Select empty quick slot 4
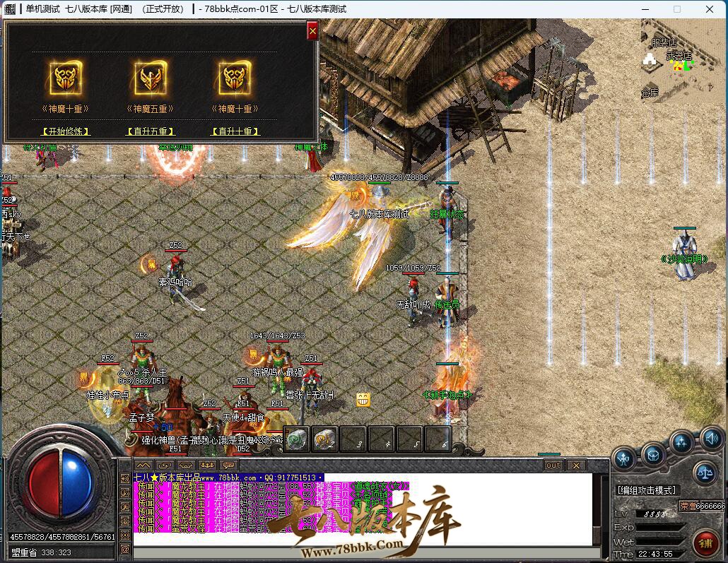The height and width of the screenshot is (563, 728). click(381, 439)
